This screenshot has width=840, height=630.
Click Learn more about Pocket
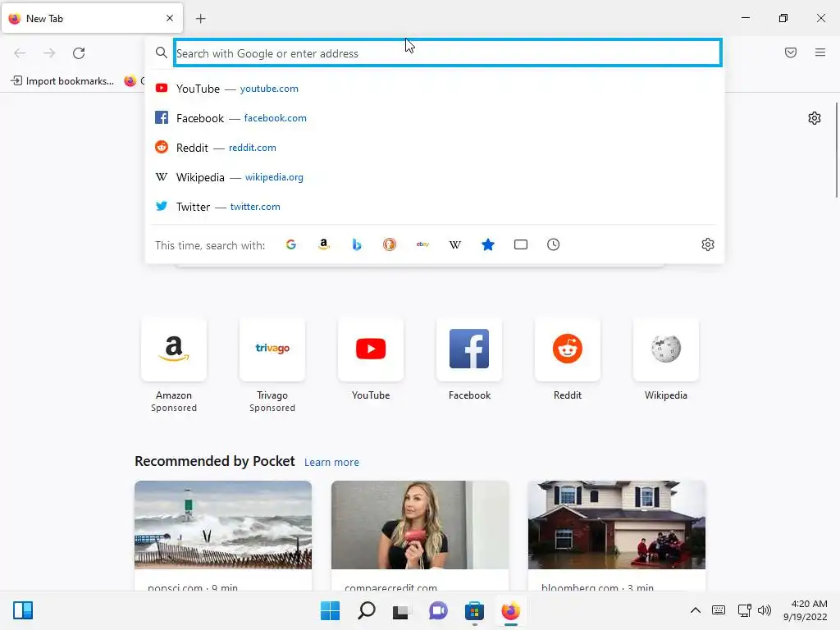(x=331, y=463)
